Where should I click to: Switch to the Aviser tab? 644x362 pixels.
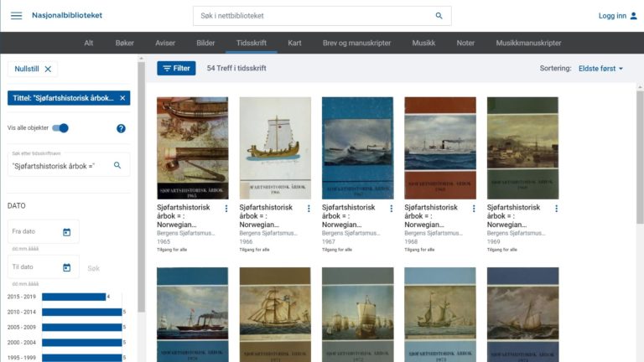tap(165, 43)
